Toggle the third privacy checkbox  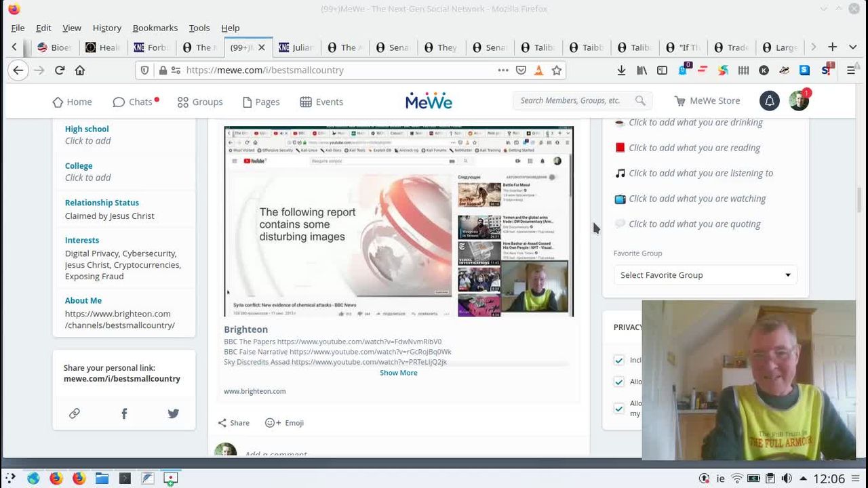[x=618, y=408]
